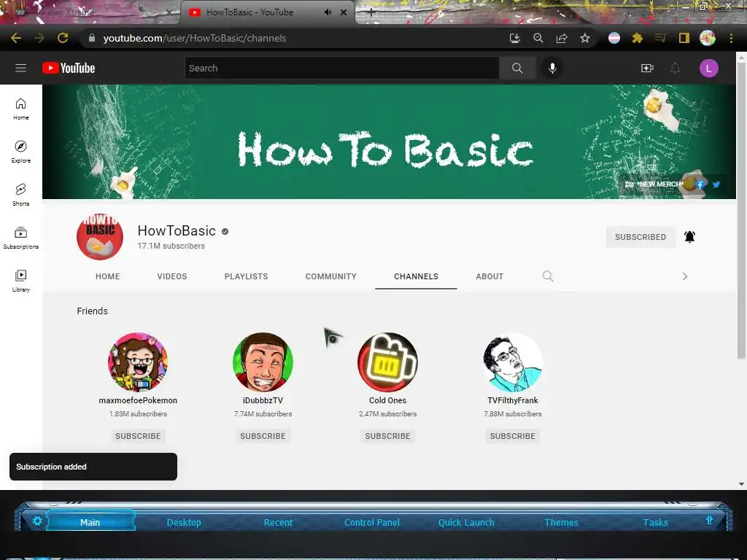The width and height of the screenshot is (747, 560).
Task: Click the YouTube logo
Action: click(x=69, y=68)
